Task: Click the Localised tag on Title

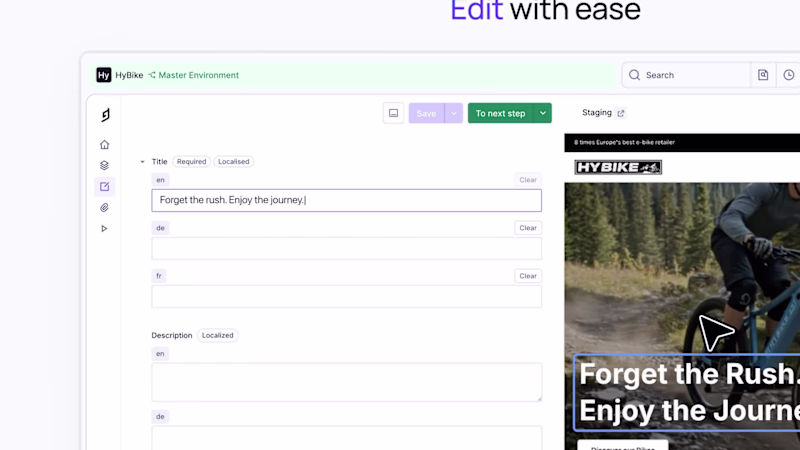Action: (234, 162)
